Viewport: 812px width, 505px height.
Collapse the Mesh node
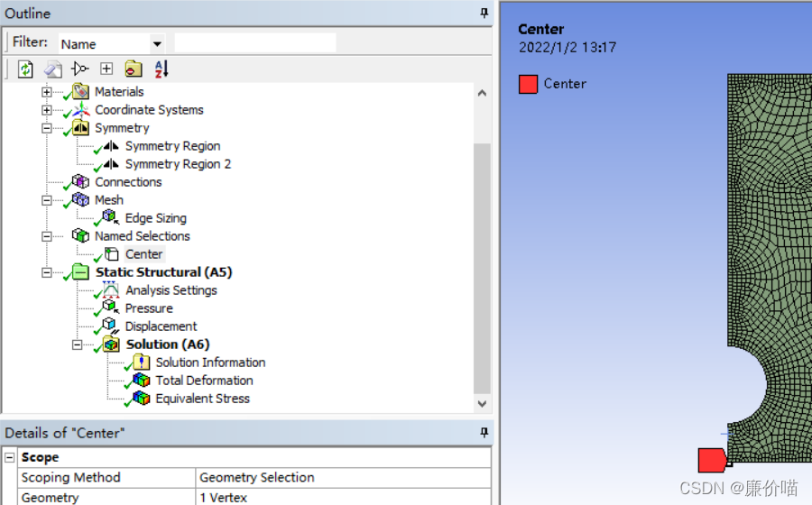(x=47, y=200)
